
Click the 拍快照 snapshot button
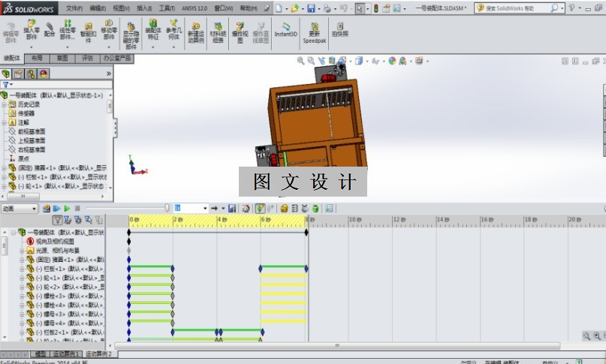[340, 30]
